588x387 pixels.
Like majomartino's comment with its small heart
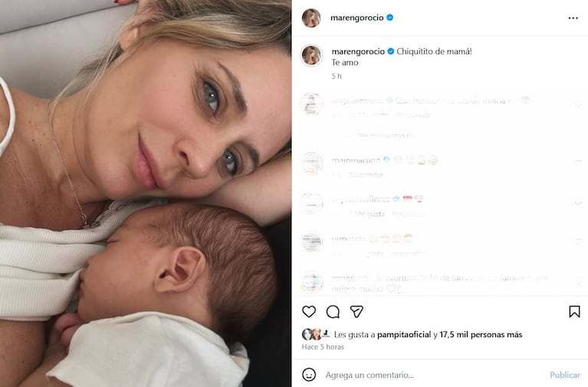tap(578, 162)
